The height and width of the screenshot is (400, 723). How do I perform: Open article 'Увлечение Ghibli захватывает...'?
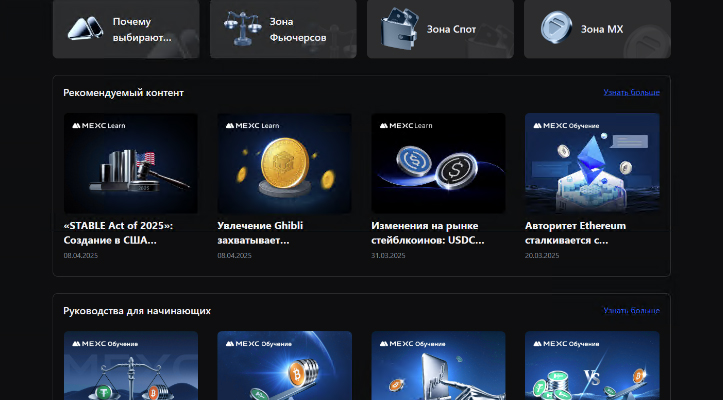pyautogui.click(x=260, y=233)
